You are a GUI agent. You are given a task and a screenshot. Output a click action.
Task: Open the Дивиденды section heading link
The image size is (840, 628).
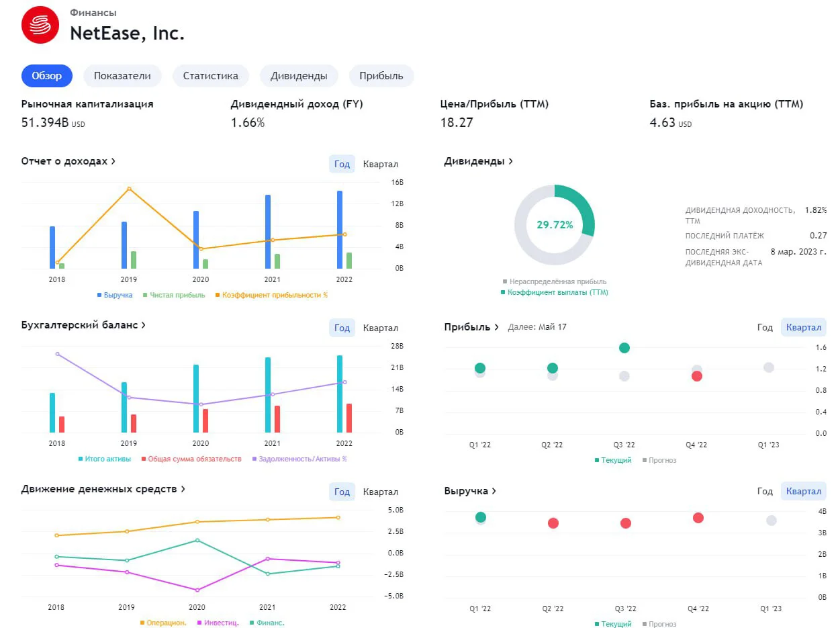479,161
